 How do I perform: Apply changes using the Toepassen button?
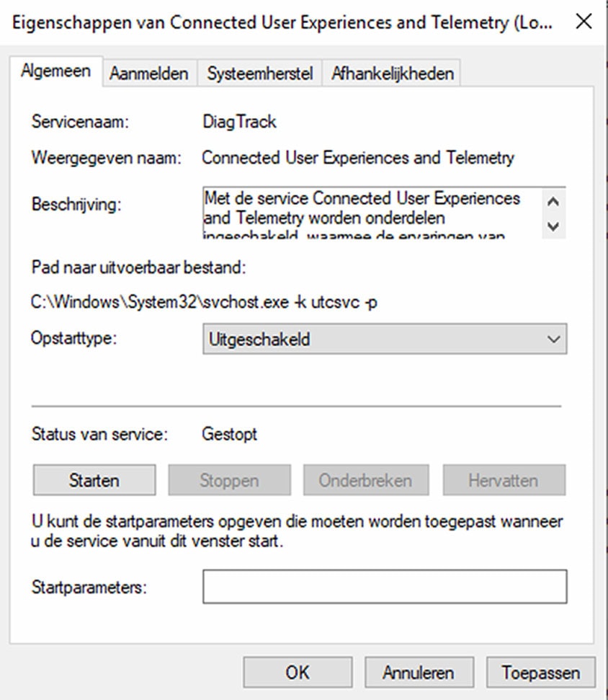click(539, 672)
